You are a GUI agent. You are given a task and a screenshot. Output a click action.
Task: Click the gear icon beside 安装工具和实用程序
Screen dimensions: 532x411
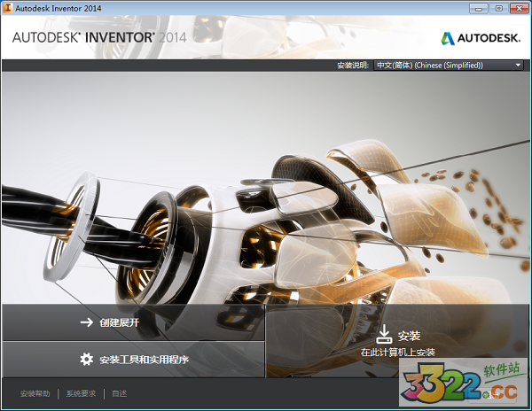click(87, 359)
